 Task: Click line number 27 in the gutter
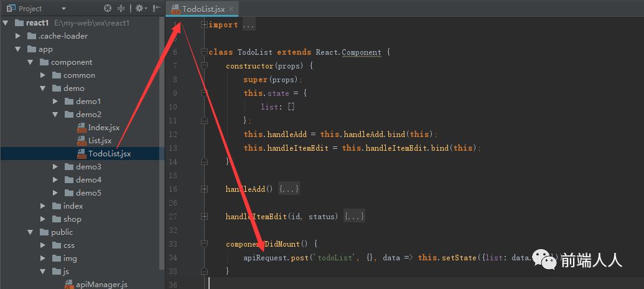(172, 216)
